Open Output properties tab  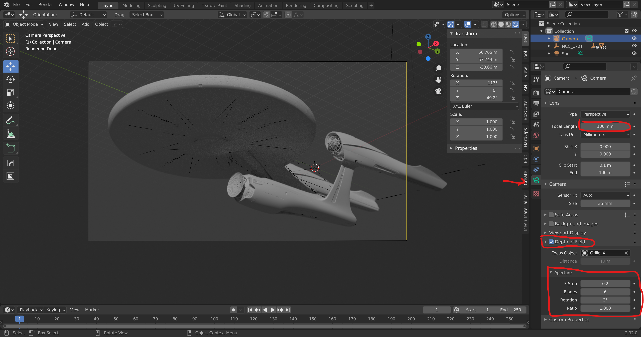536,103
